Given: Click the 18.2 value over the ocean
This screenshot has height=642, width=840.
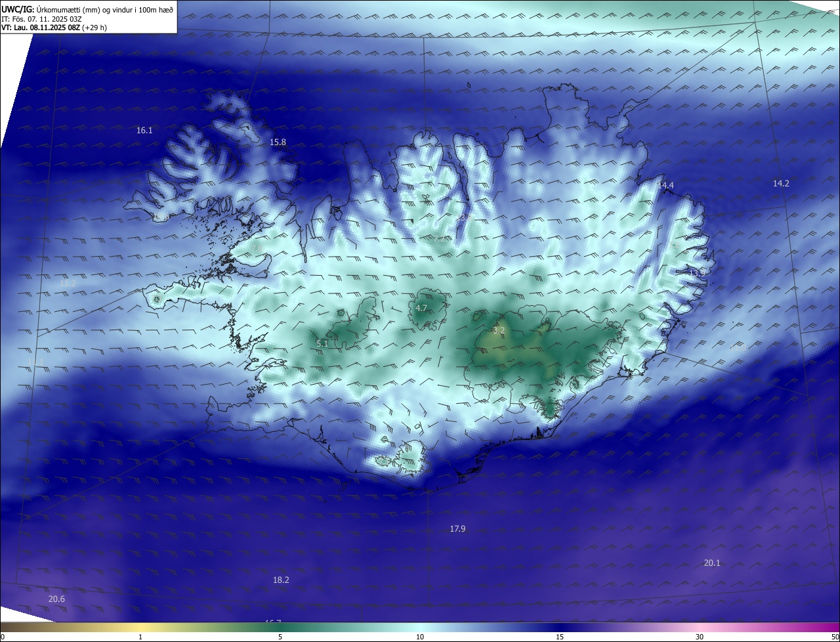Looking at the screenshot, I should (281, 580).
